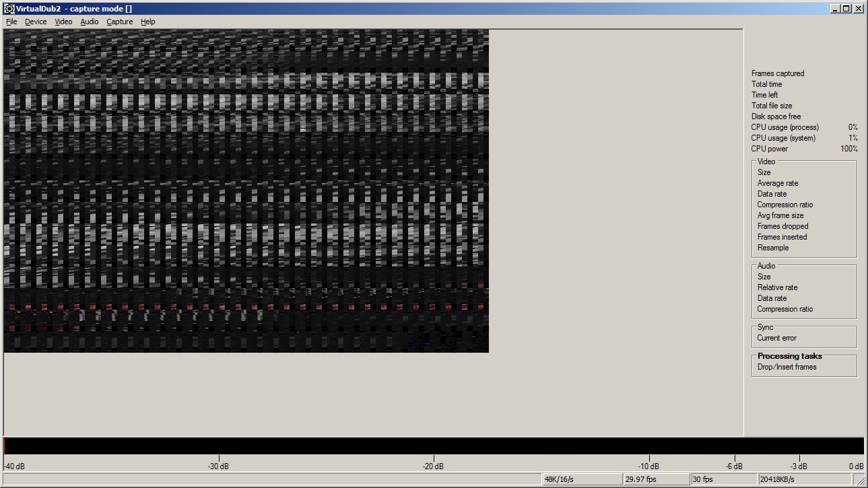The image size is (868, 488).
Task: Select the Time left label
Action: pyautogui.click(x=764, y=95)
